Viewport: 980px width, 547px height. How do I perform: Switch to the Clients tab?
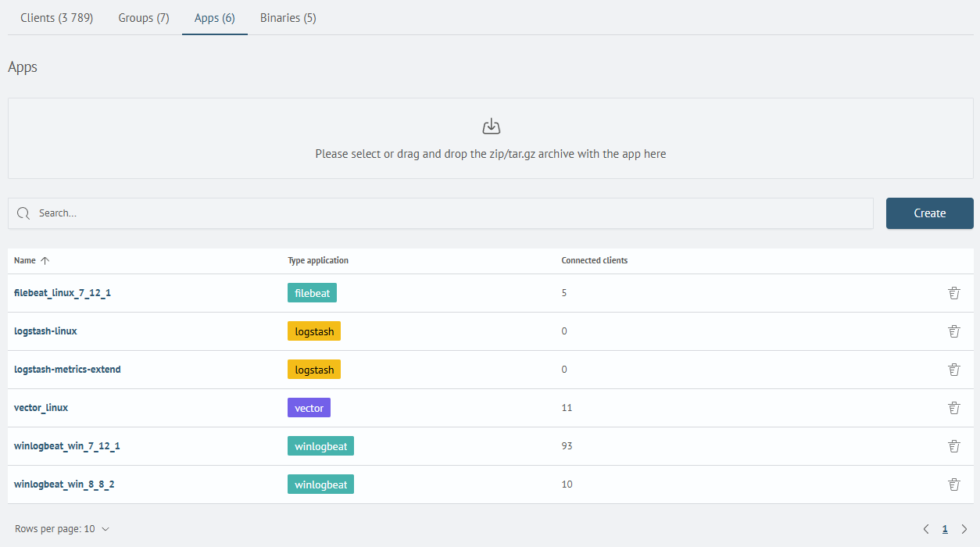(56, 17)
